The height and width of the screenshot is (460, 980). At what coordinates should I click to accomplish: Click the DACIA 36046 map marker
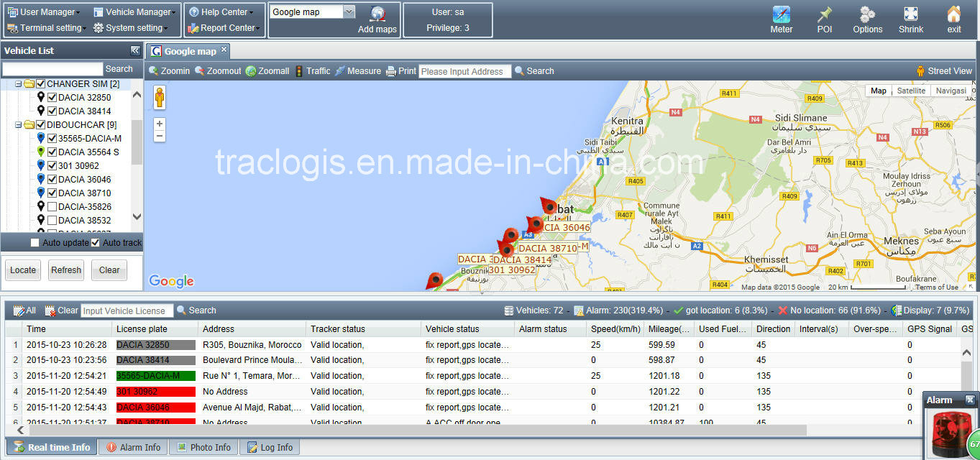pyautogui.click(x=549, y=206)
